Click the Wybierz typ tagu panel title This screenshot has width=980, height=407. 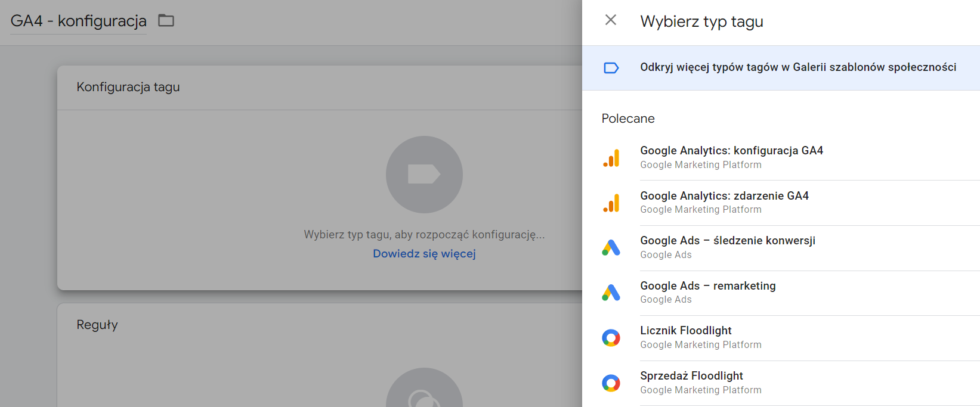pyautogui.click(x=701, y=21)
